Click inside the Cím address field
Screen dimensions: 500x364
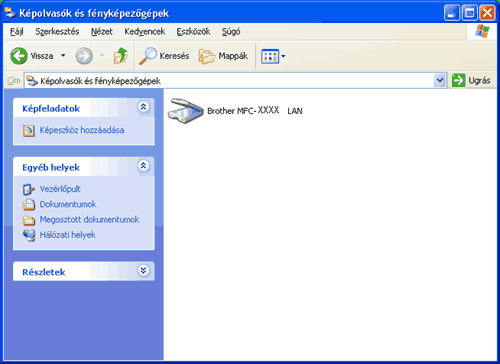click(x=230, y=81)
